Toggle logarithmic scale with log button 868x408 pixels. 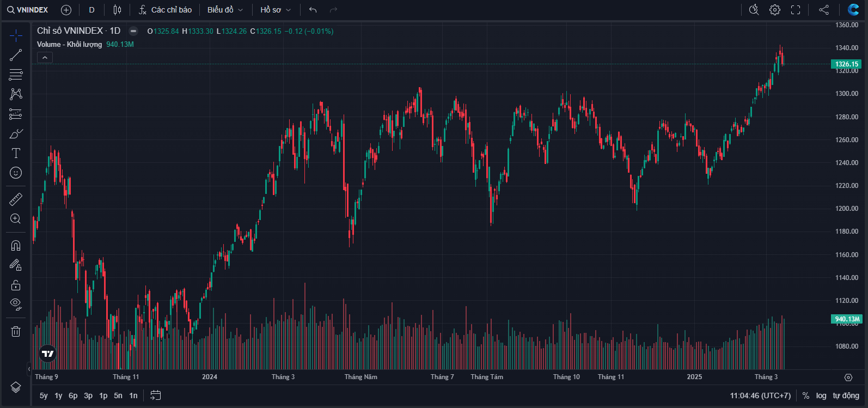pyautogui.click(x=821, y=395)
